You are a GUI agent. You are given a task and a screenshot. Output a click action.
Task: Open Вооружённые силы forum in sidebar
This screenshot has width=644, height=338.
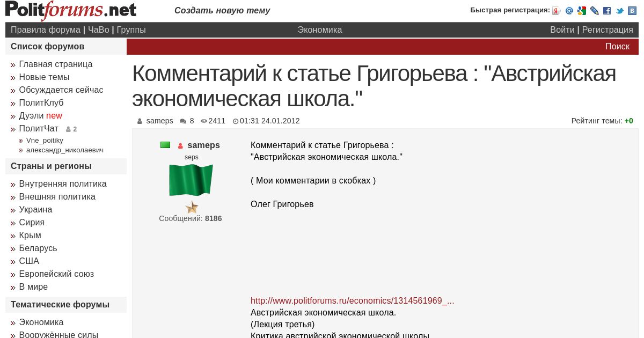58,335
